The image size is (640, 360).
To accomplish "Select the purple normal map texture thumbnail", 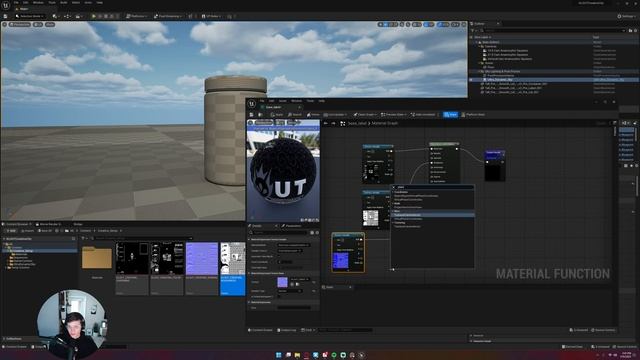I will click(202, 259).
